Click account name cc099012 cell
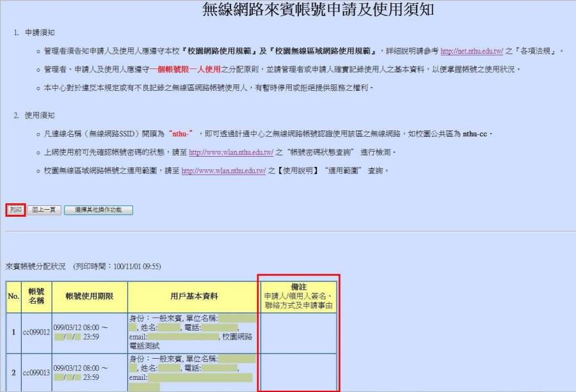The image size is (576, 392). pos(36,333)
